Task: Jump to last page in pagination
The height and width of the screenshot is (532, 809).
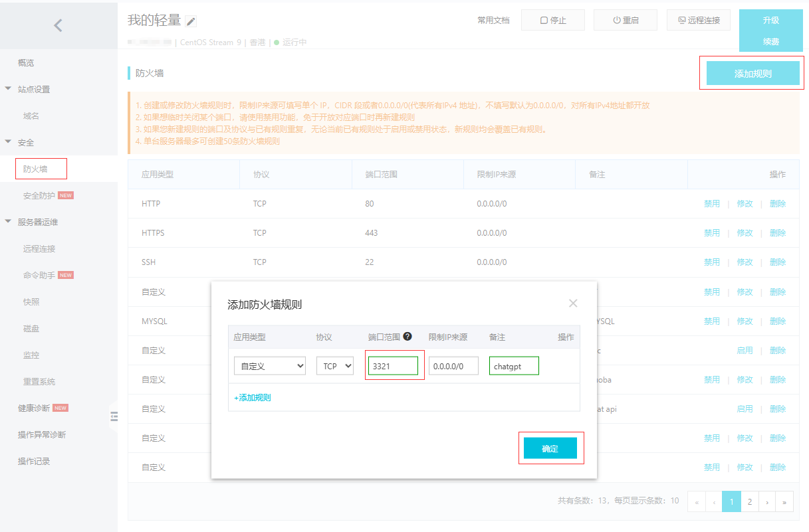Action: pos(784,501)
